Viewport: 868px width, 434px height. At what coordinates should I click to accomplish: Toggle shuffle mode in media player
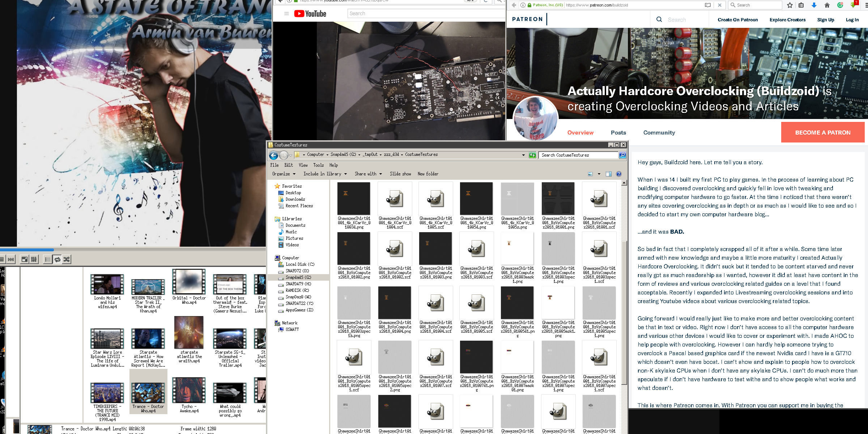[x=67, y=259]
